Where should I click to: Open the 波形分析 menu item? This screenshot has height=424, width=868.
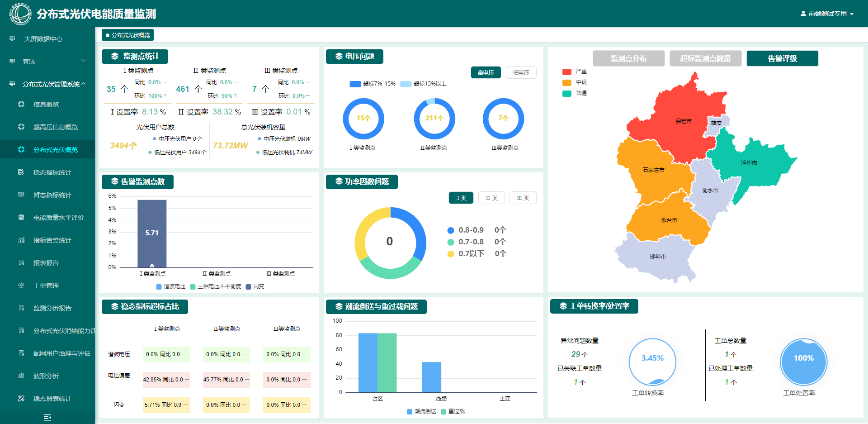coord(47,376)
